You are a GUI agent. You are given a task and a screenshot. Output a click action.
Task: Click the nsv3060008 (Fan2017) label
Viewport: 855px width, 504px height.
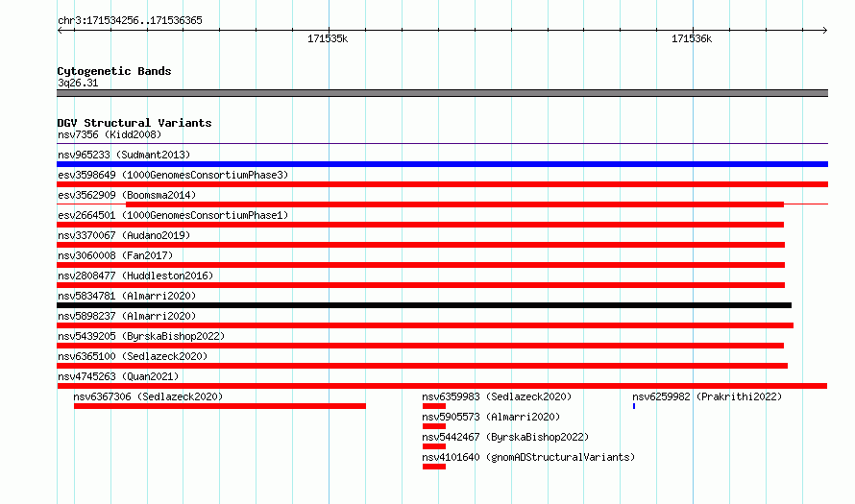(115, 255)
